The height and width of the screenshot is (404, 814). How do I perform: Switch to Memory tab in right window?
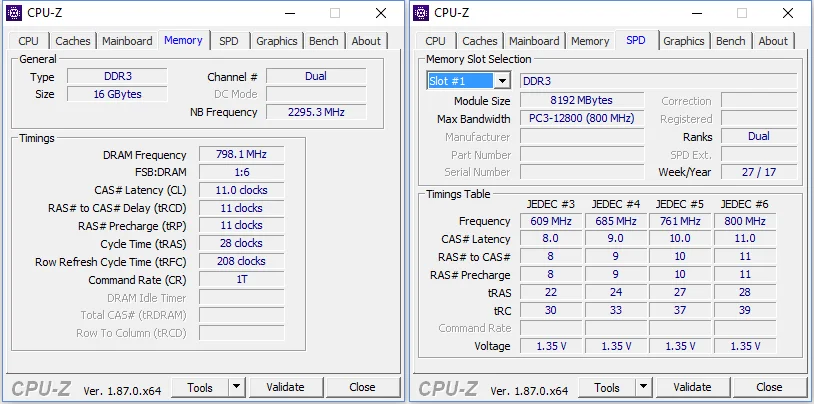(x=590, y=41)
